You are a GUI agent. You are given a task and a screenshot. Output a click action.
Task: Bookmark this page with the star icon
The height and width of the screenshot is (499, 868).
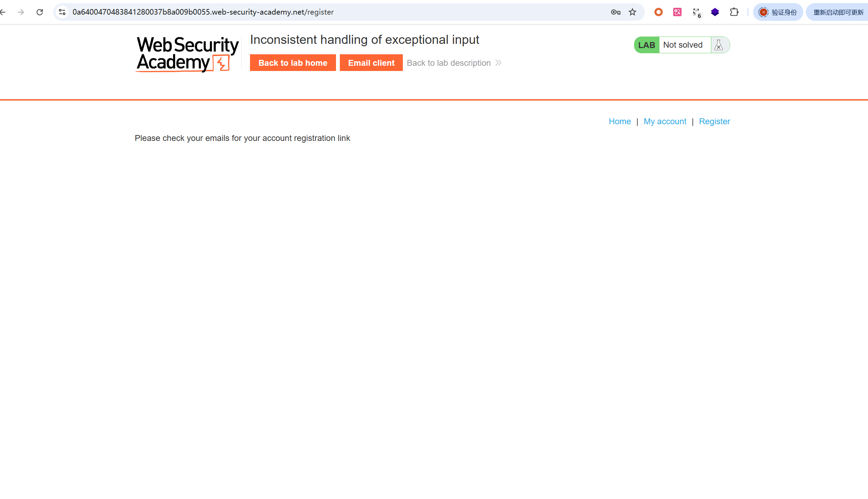pyautogui.click(x=632, y=12)
